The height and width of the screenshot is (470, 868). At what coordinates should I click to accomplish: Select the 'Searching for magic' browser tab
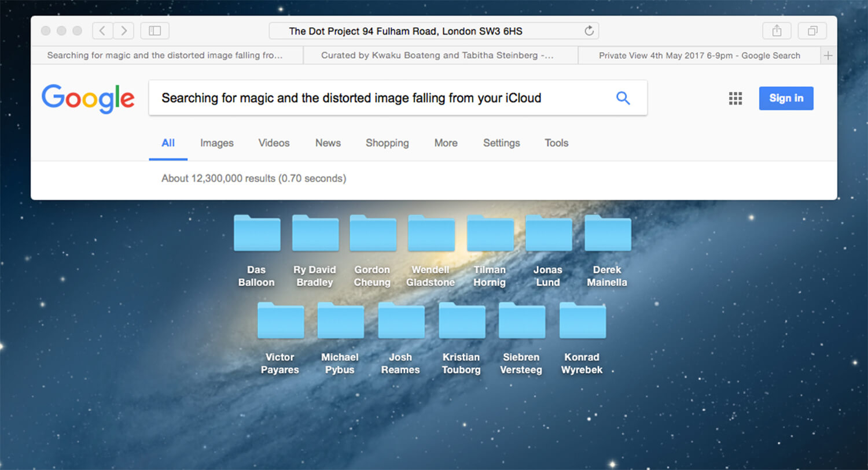pyautogui.click(x=167, y=55)
